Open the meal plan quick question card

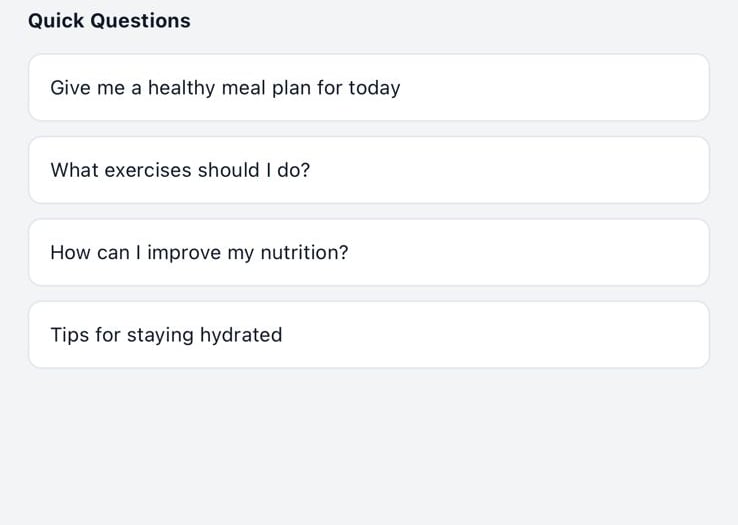click(x=368, y=88)
